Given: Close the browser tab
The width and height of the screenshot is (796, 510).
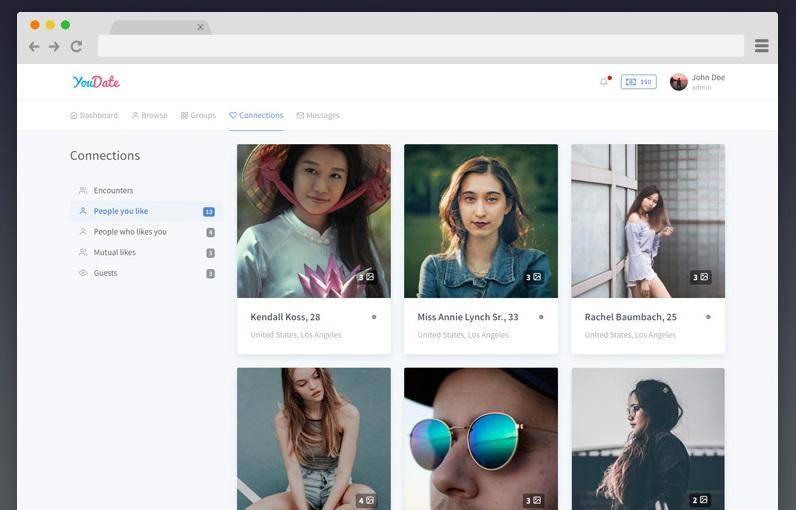Looking at the screenshot, I should pos(201,27).
